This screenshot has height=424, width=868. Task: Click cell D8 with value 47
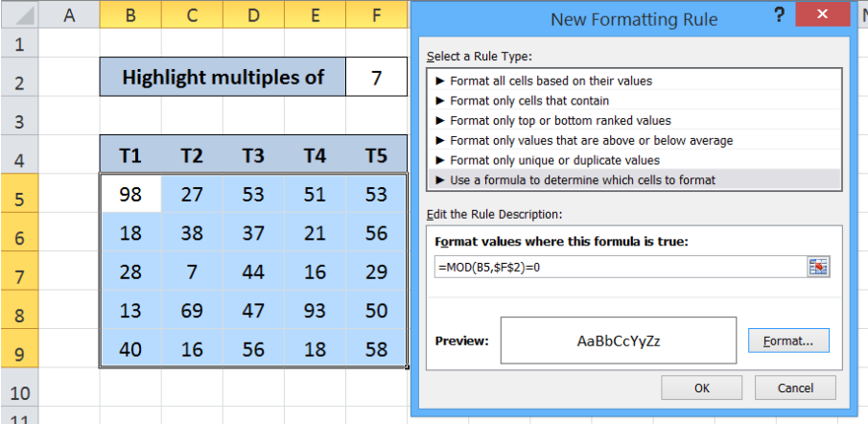tap(253, 310)
